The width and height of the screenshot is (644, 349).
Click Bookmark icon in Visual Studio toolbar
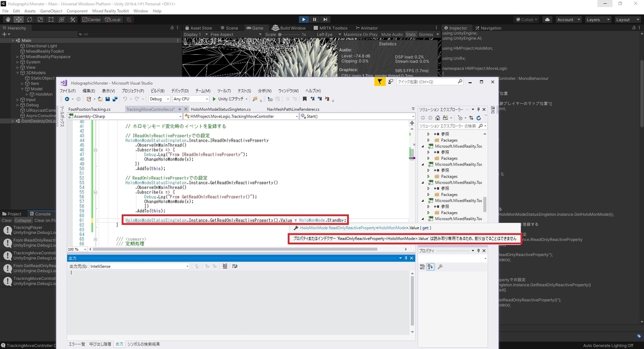[x=304, y=99]
